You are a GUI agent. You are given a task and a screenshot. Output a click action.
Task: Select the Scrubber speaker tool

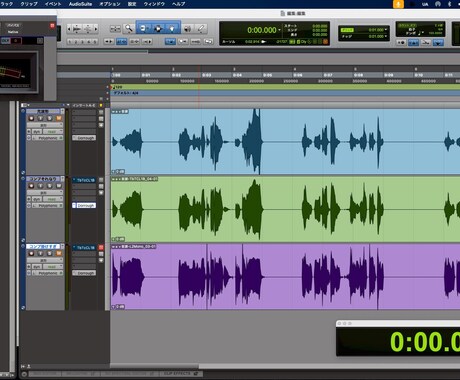(188, 29)
